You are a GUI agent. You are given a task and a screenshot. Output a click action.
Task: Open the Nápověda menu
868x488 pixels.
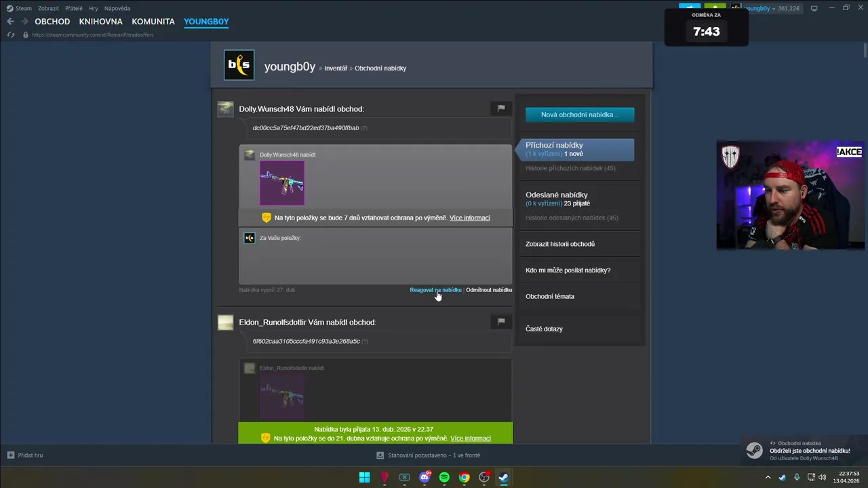(117, 8)
